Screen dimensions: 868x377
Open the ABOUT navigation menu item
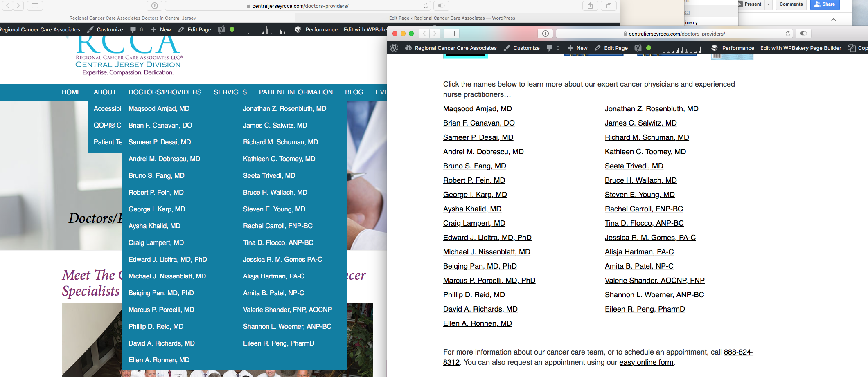click(105, 92)
